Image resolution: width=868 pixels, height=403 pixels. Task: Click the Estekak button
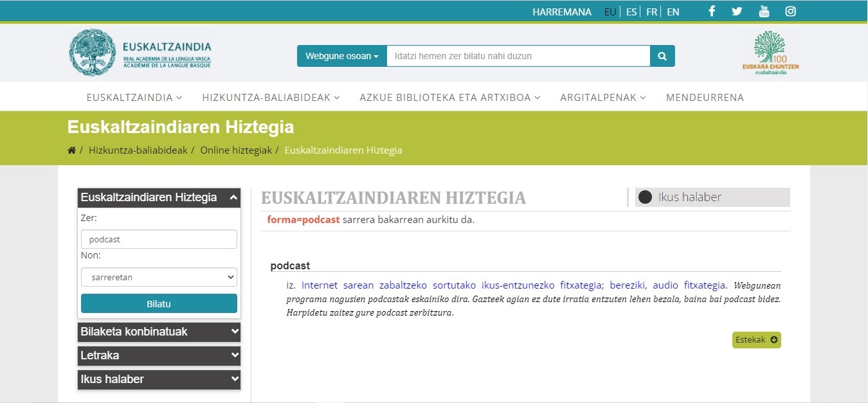756,340
